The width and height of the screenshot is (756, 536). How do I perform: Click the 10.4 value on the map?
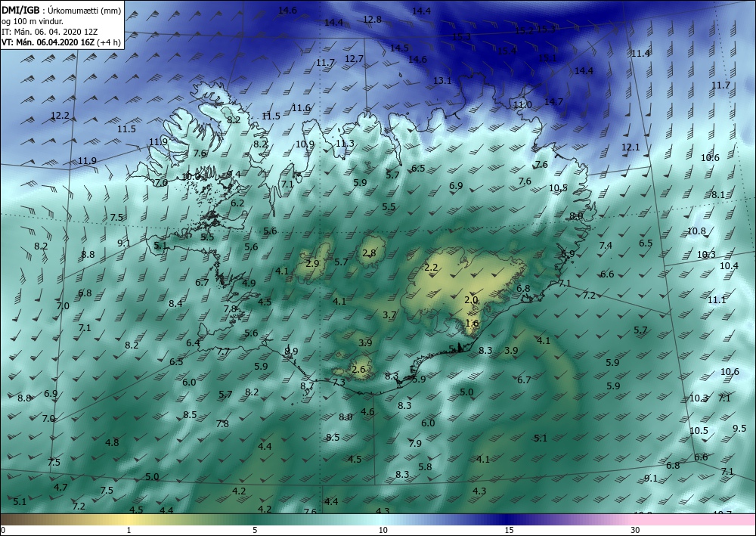click(x=729, y=265)
